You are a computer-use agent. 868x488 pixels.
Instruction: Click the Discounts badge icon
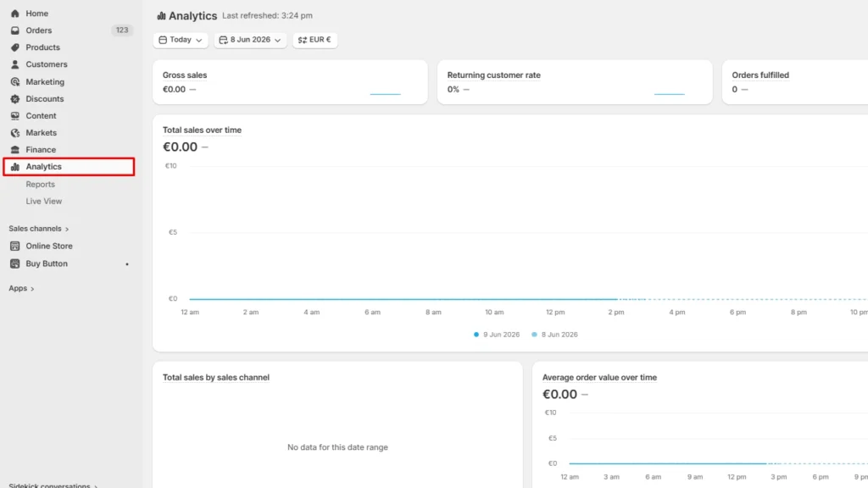point(15,99)
